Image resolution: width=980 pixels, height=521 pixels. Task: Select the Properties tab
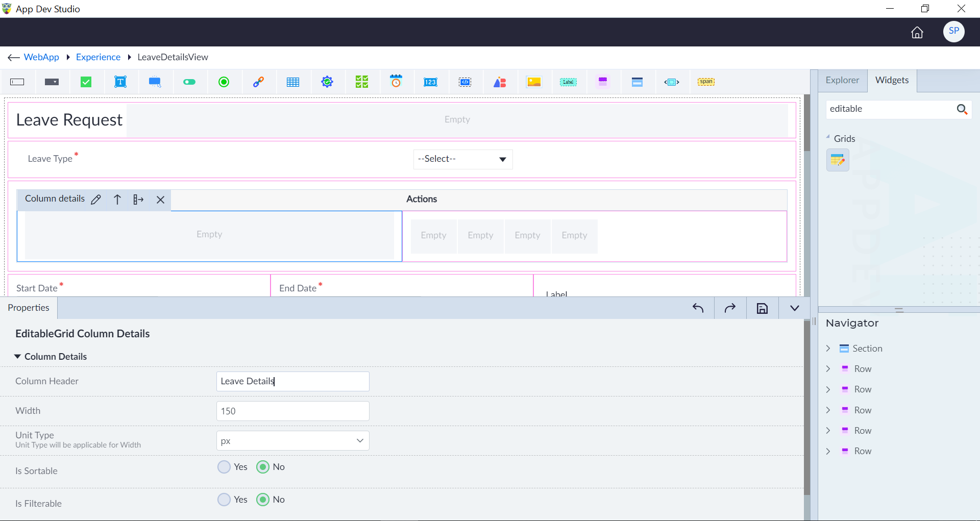[29, 308]
